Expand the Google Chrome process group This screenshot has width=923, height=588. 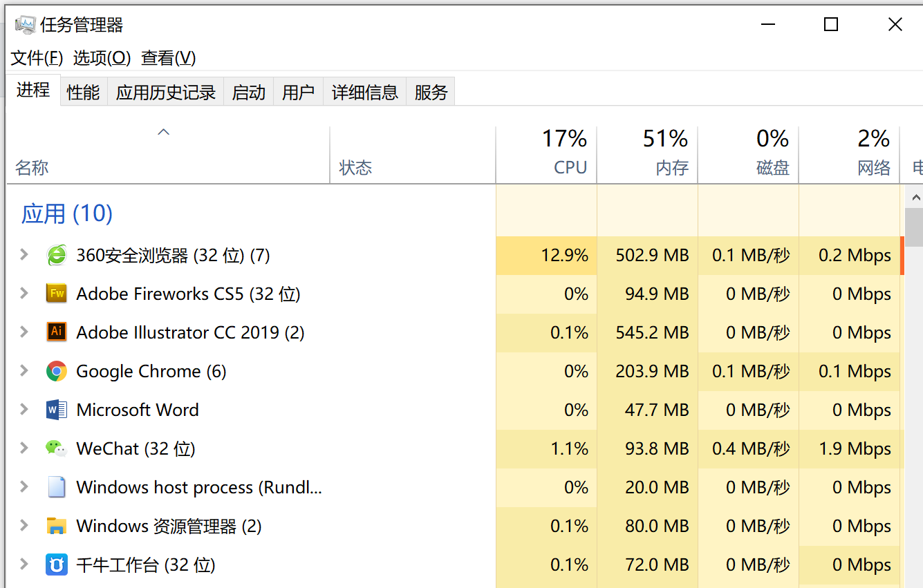(x=24, y=371)
